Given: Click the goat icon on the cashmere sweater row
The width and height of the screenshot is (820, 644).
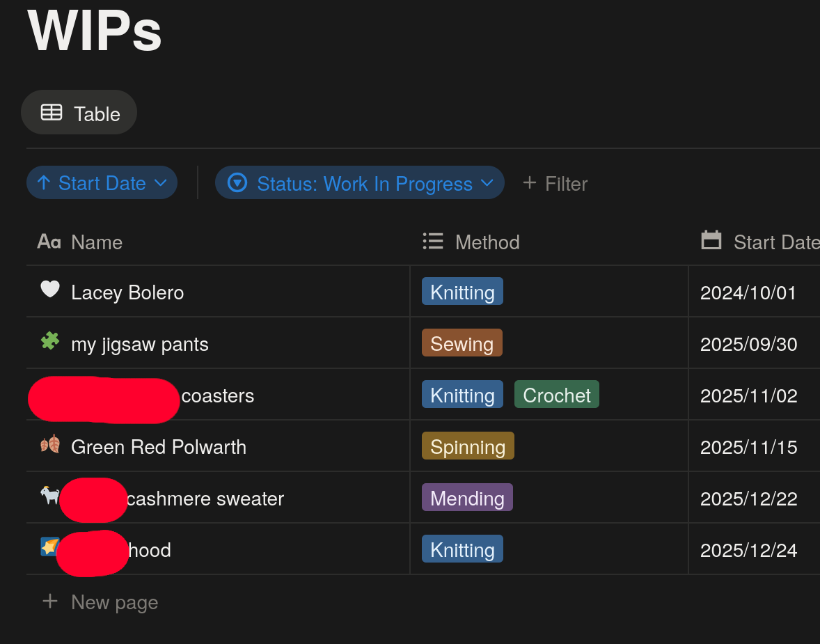Looking at the screenshot, I should coord(49,495).
